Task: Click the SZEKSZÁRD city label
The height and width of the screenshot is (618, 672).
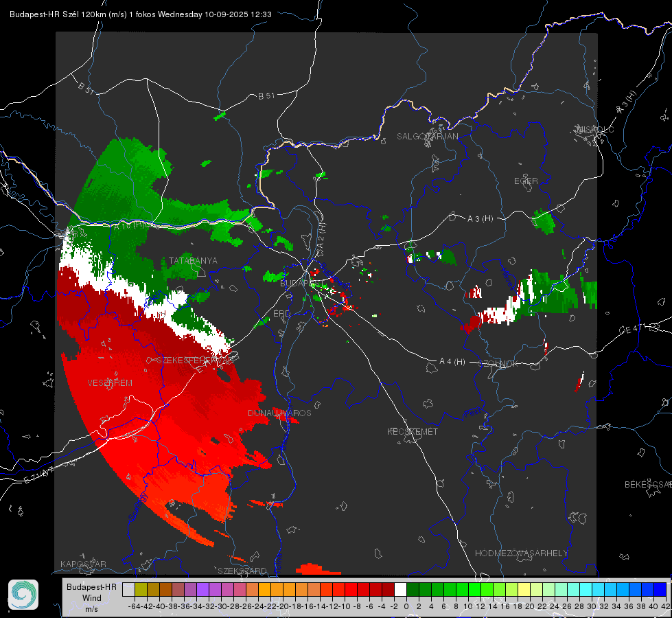Action: (242, 571)
